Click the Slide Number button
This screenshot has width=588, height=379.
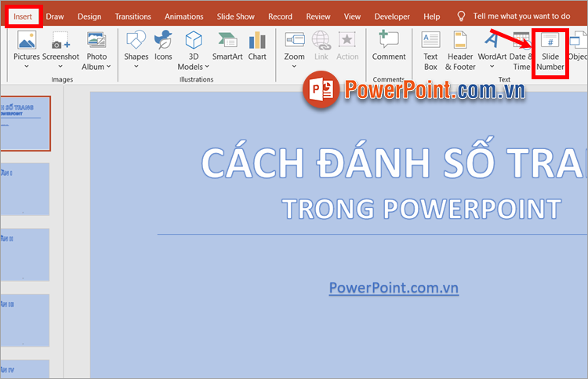[x=550, y=52]
